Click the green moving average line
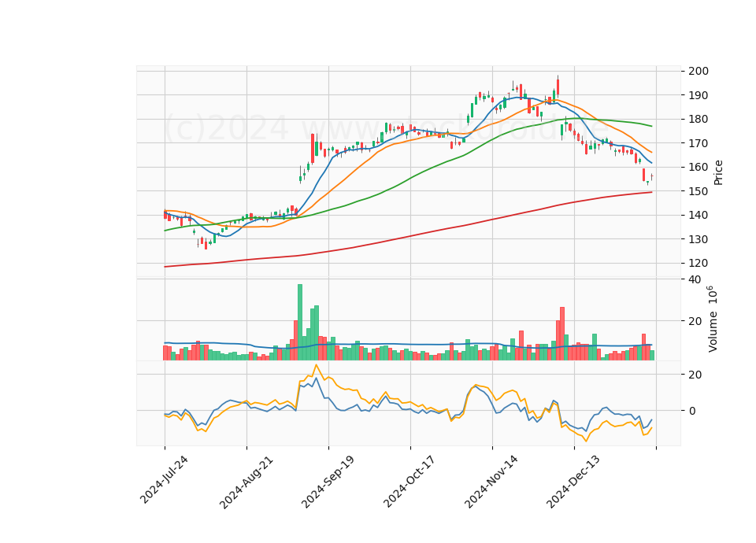The height and width of the screenshot is (543, 756). 409,179
